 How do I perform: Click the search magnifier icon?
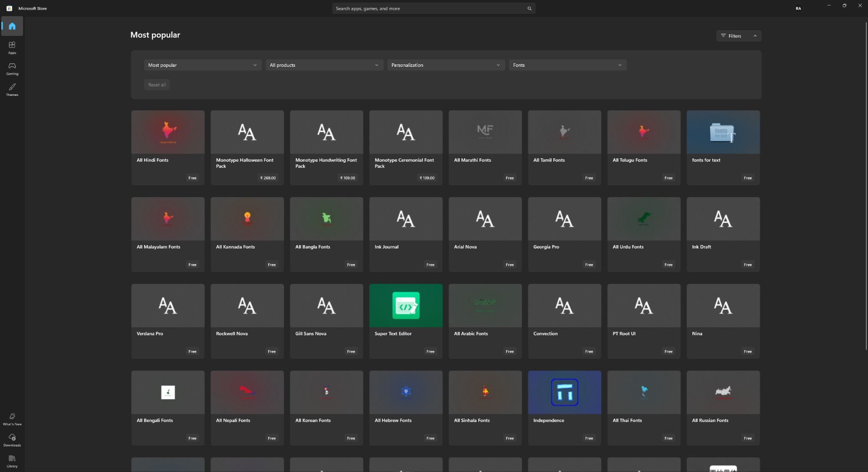coord(529,8)
